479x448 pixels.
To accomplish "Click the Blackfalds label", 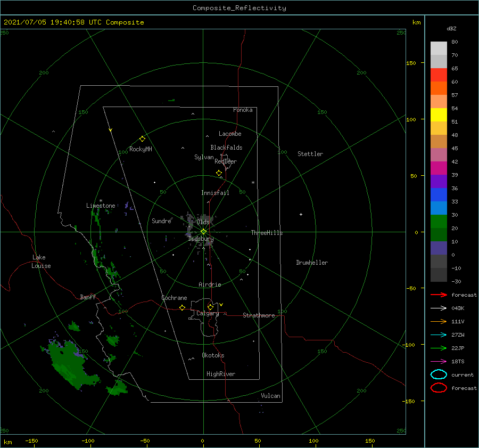I will tap(226, 148).
